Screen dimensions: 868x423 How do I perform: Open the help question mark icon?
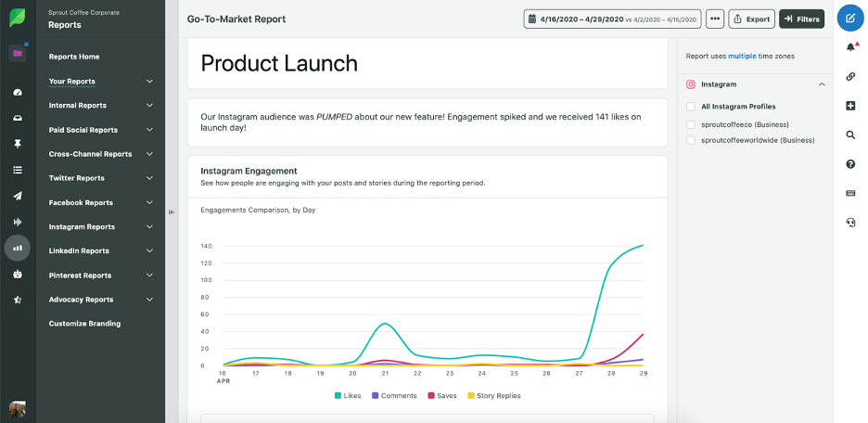pyautogui.click(x=850, y=164)
